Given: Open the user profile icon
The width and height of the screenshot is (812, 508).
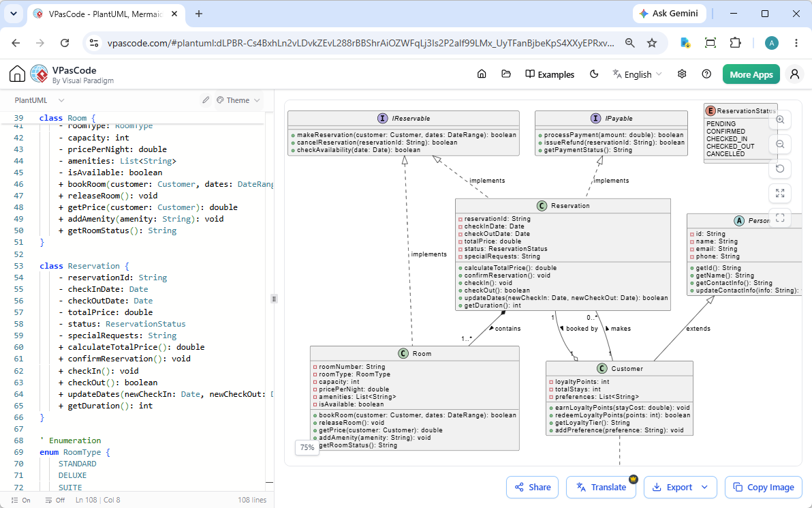Looking at the screenshot, I should pyautogui.click(x=794, y=74).
